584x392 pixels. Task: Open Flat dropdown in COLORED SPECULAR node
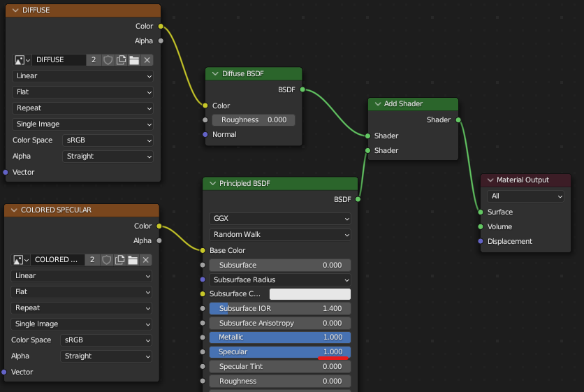[x=81, y=292]
